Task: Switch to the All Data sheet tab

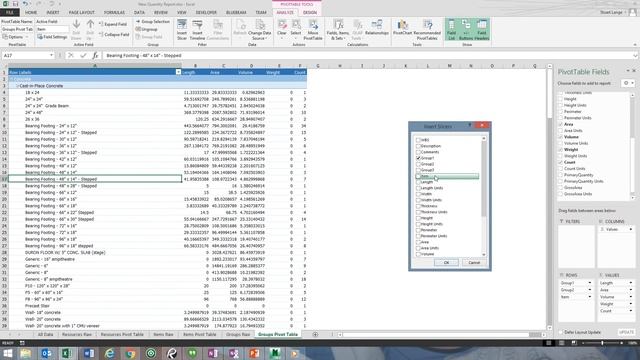Action: (45, 334)
